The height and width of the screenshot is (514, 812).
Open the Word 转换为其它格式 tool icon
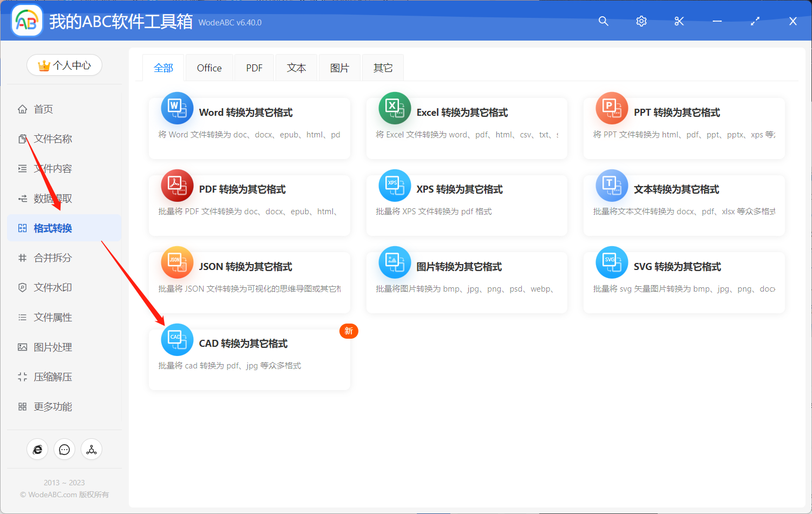pyautogui.click(x=177, y=108)
